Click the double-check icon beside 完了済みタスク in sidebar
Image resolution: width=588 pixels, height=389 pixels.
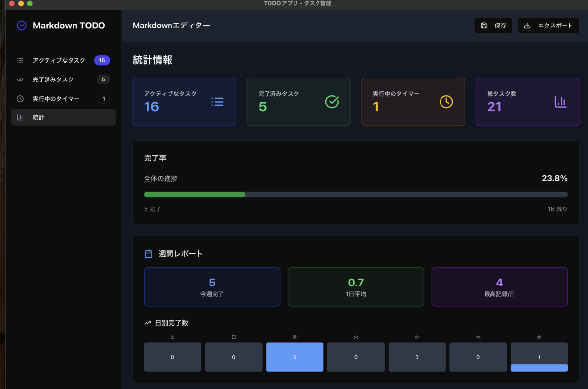20,79
